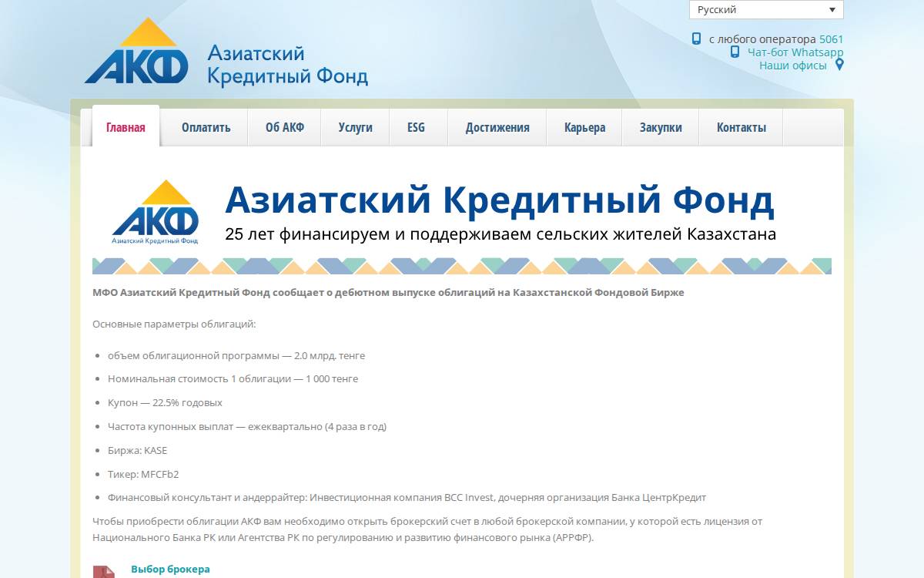This screenshot has width=924, height=578.
Task: Open the Выбор брокера link
Action: pyautogui.click(x=170, y=569)
